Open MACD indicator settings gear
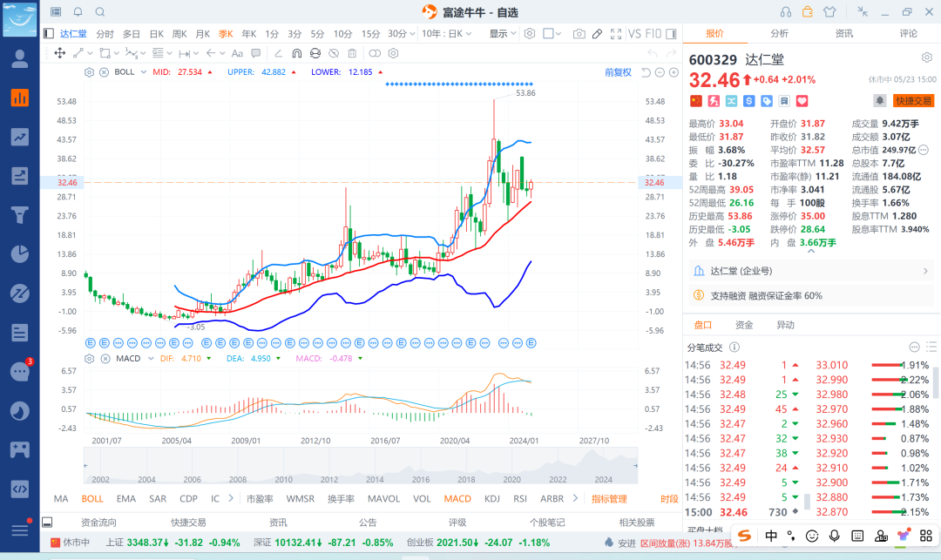941x560 pixels. tap(90, 359)
